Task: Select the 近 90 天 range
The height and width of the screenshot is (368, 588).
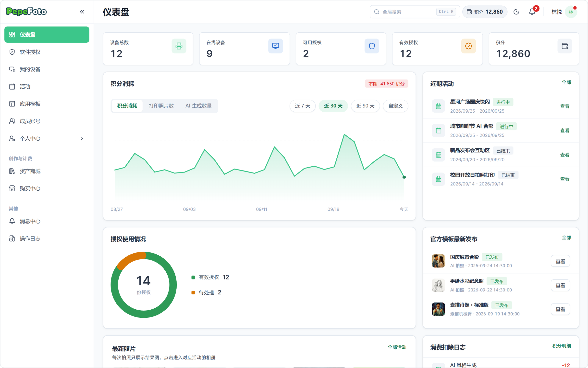Action: click(x=365, y=106)
